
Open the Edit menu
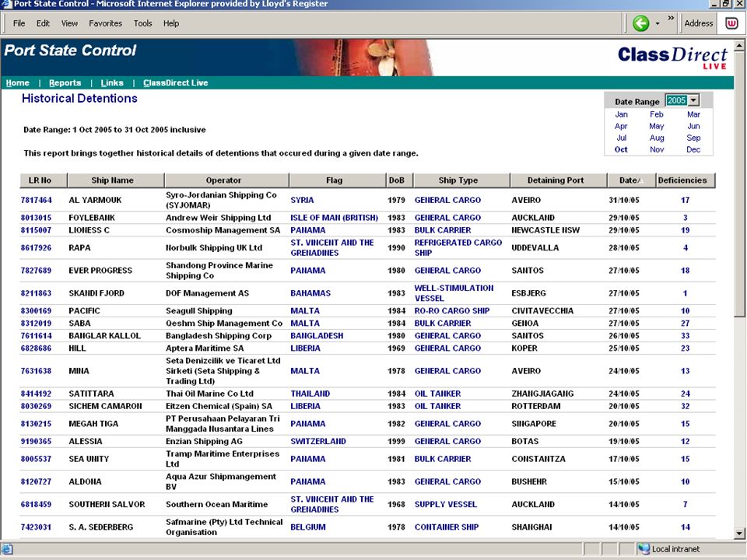pyautogui.click(x=43, y=23)
